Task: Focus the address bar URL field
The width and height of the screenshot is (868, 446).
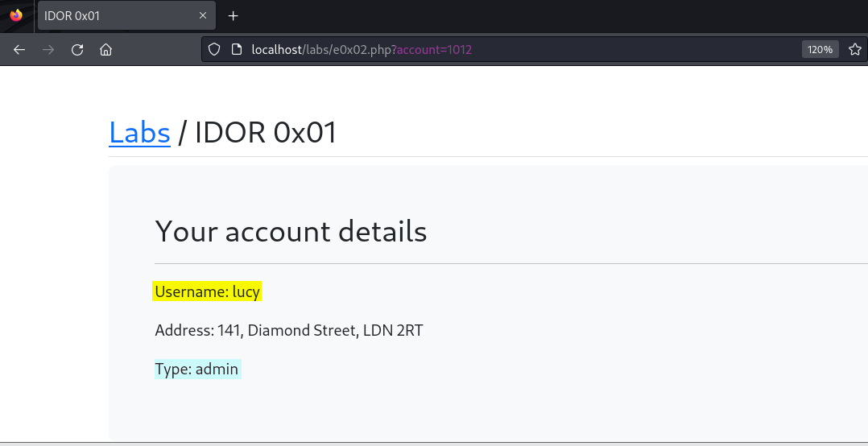Action: point(498,50)
